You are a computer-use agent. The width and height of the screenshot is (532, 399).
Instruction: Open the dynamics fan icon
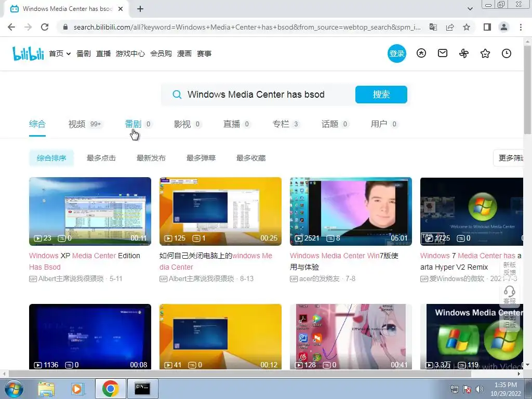point(464,54)
